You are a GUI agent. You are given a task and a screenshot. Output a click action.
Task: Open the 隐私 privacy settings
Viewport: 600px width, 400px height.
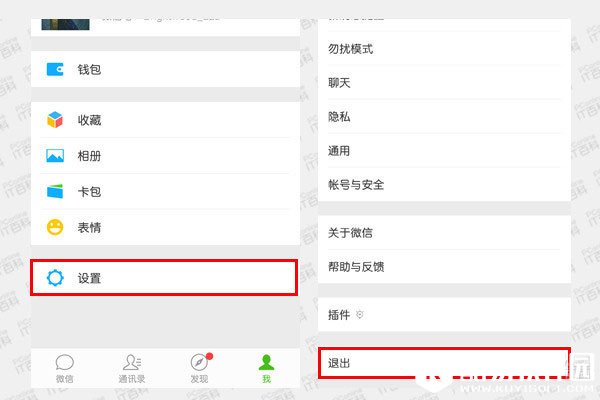click(444, 116)
